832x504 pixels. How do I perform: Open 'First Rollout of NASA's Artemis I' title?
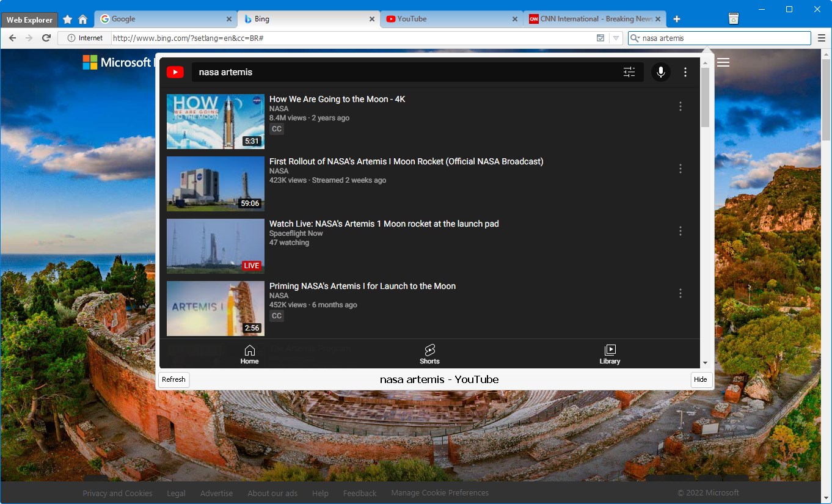click(x=406, y=161)
